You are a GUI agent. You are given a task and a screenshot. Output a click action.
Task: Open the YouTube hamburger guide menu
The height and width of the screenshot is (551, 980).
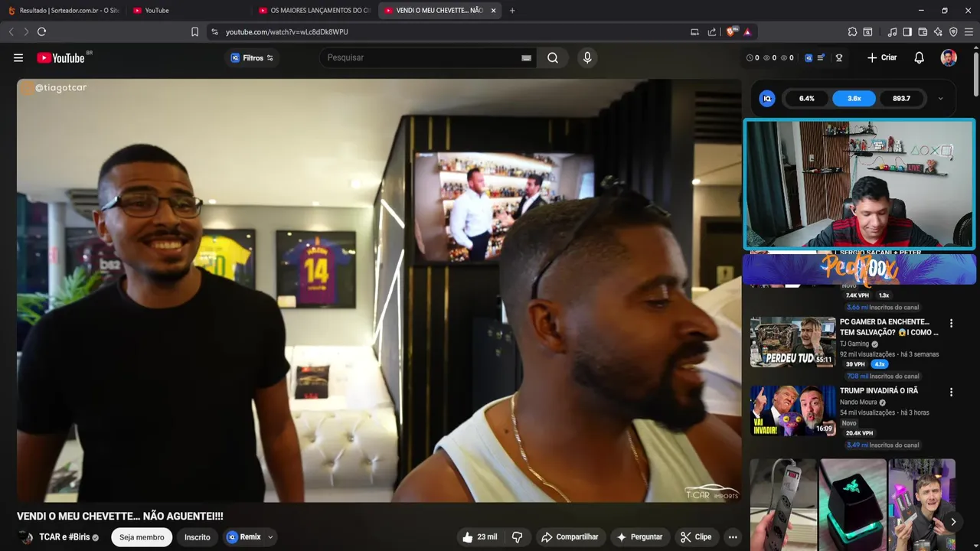(18, 57)
